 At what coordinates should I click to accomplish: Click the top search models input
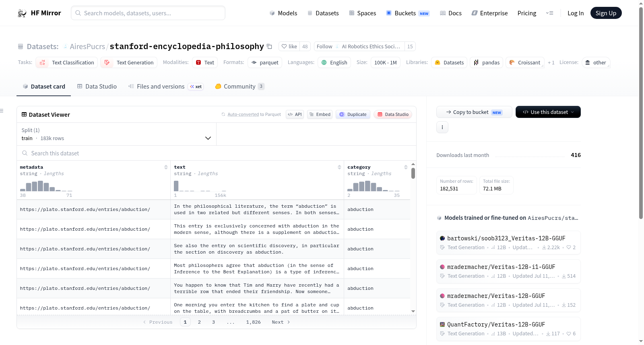click(x=148, y=13)
